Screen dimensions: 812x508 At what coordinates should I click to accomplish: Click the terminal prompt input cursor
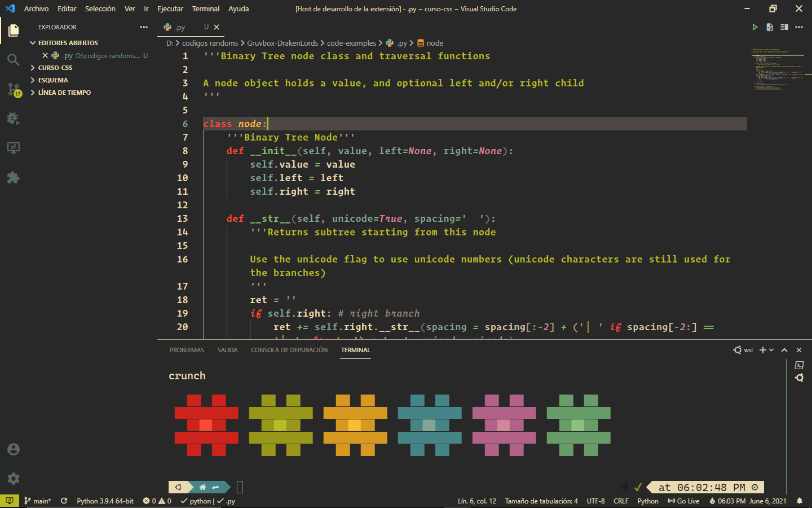click(240, 487)
